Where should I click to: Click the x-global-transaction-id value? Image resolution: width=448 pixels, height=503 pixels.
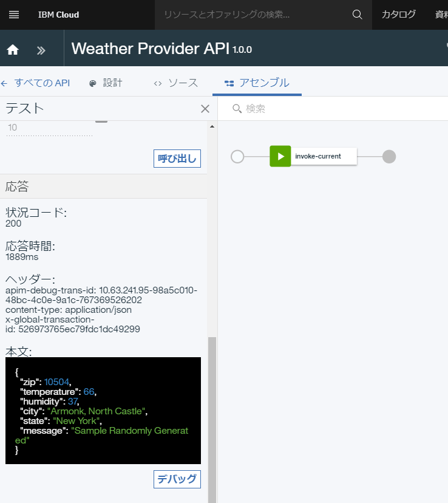point(79,329)
